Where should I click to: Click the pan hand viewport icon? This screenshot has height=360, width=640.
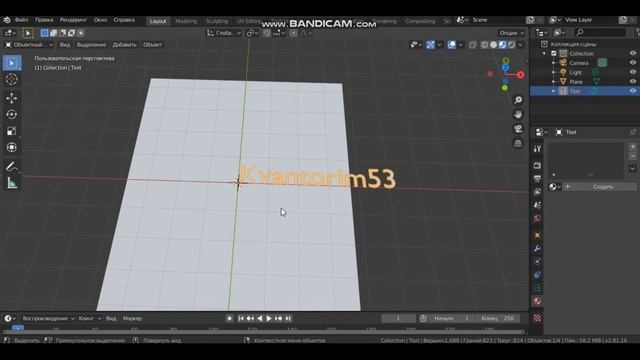[518, 115]
